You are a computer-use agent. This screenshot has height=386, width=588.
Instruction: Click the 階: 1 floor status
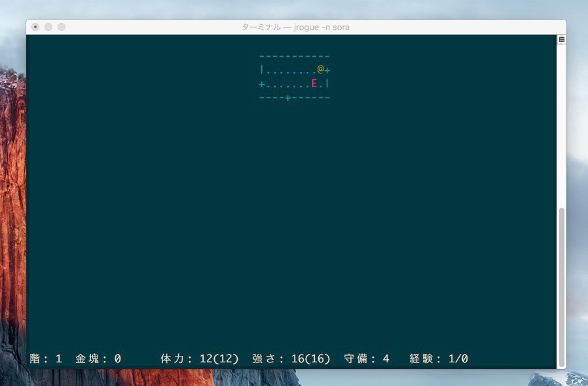point(46,358)
